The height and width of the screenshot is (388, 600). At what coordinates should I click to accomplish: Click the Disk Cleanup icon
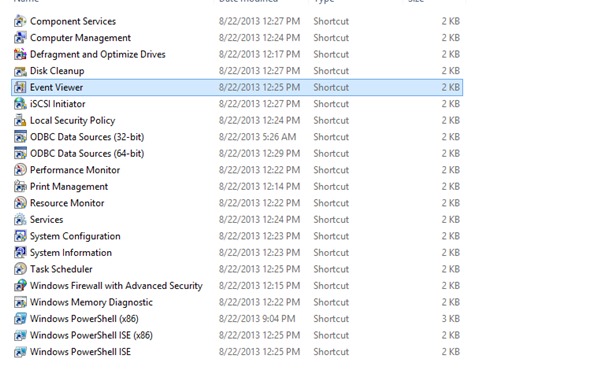[20, 71]
